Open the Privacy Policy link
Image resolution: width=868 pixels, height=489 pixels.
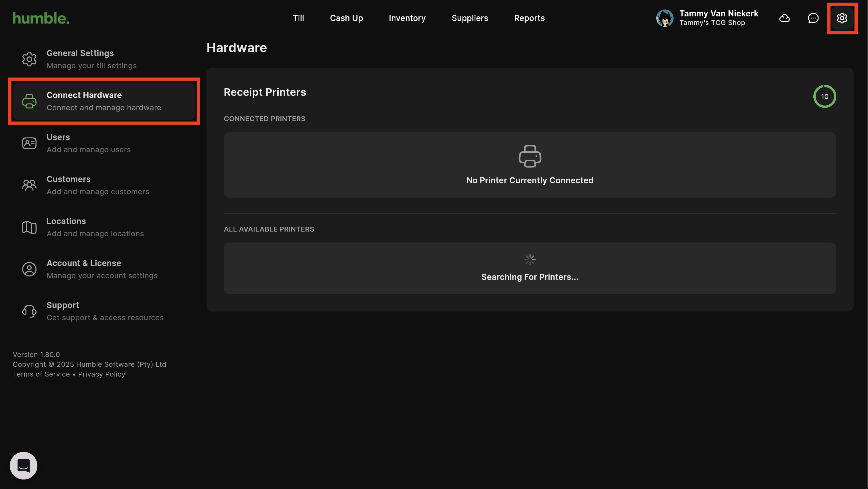tap(102, 374)
